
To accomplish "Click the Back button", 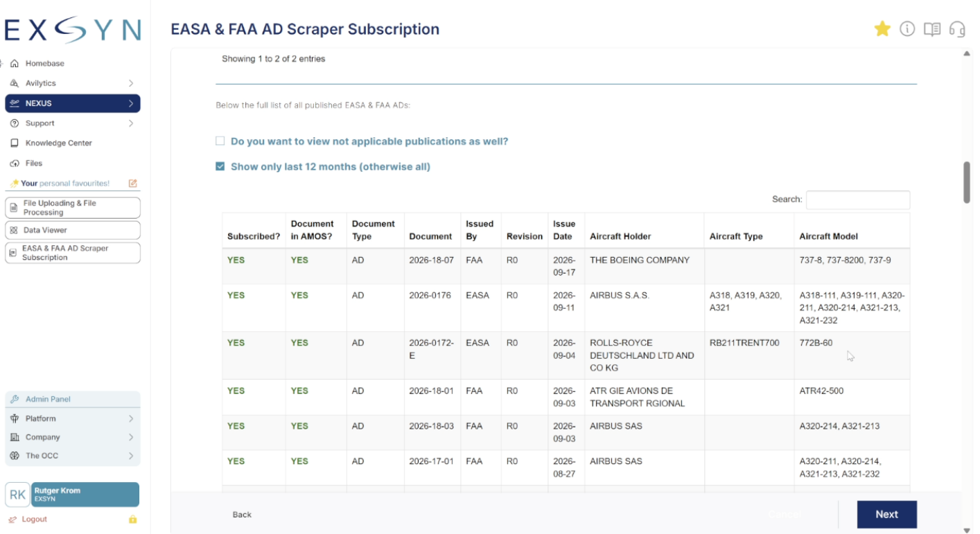I will pyautogui.click(x=242, y=515).
